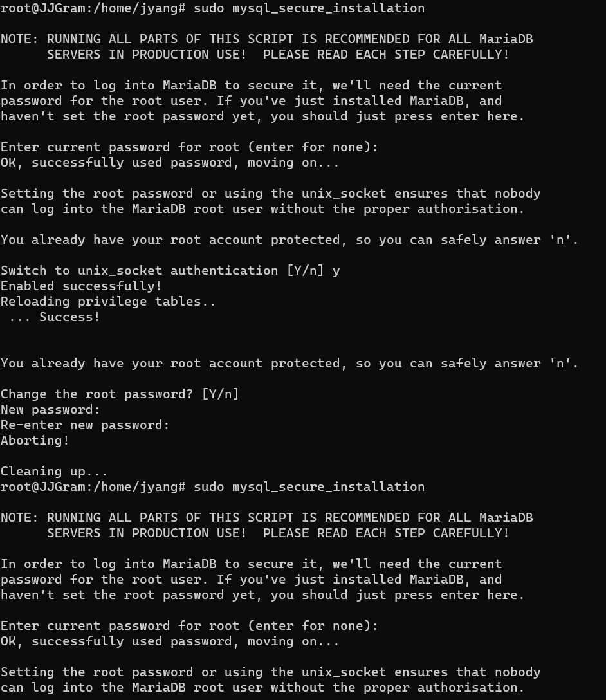Click the first mysql_secure_installation command
The width and height of the screenshot is (606, 700).
[309, 8]
